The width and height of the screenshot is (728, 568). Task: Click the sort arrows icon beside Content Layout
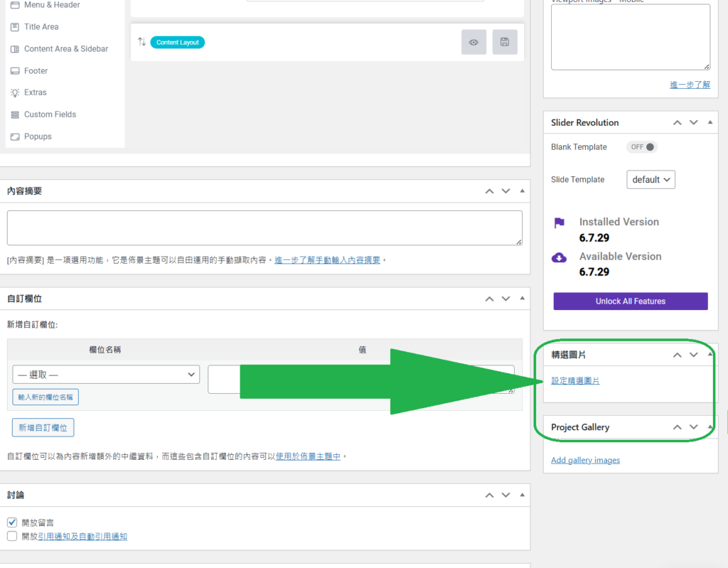tap(141, 42)
